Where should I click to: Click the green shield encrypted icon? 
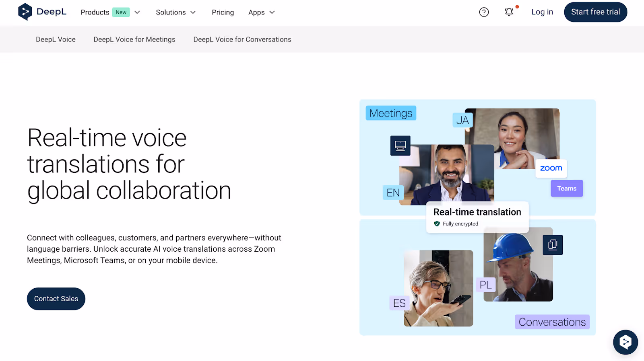click(x=437, y=224)
